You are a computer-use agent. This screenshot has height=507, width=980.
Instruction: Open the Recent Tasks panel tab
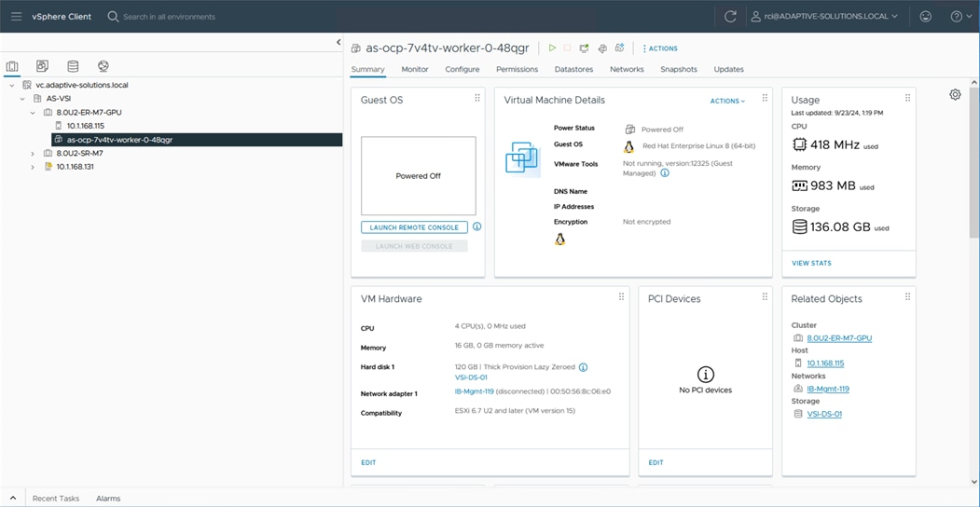[x=56, y=499]
